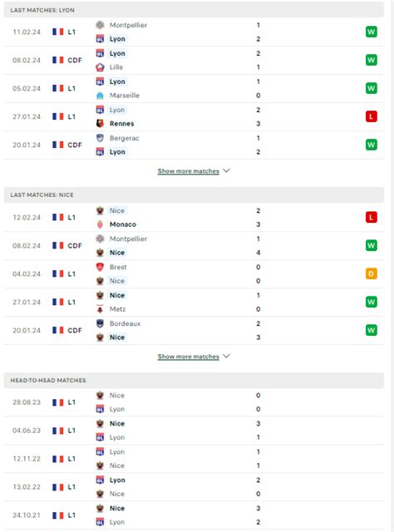This screenshot has width=394, height=532.
Task: Click the green W badge for Montpellier vs Lyon
Action: (371, 32)
